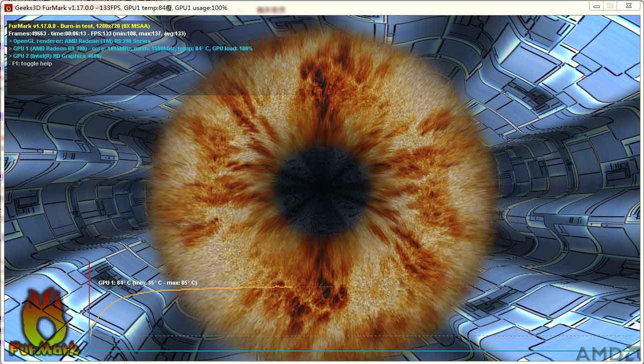Viewport: 644px width, 364px height.
Task: Click the 'GPU 2 (Intel(R) HD Graphics 4600)' line
Action: 55,56
